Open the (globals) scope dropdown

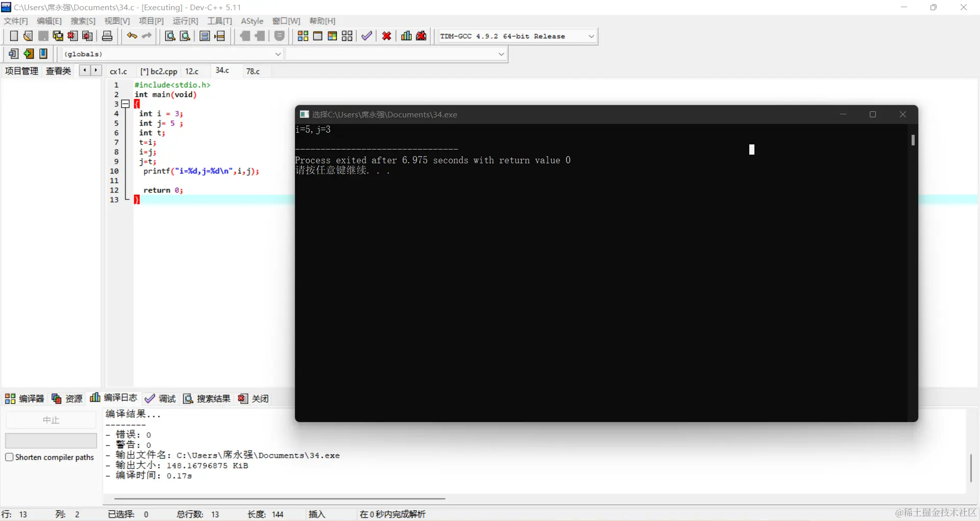(x=278, y=54)
